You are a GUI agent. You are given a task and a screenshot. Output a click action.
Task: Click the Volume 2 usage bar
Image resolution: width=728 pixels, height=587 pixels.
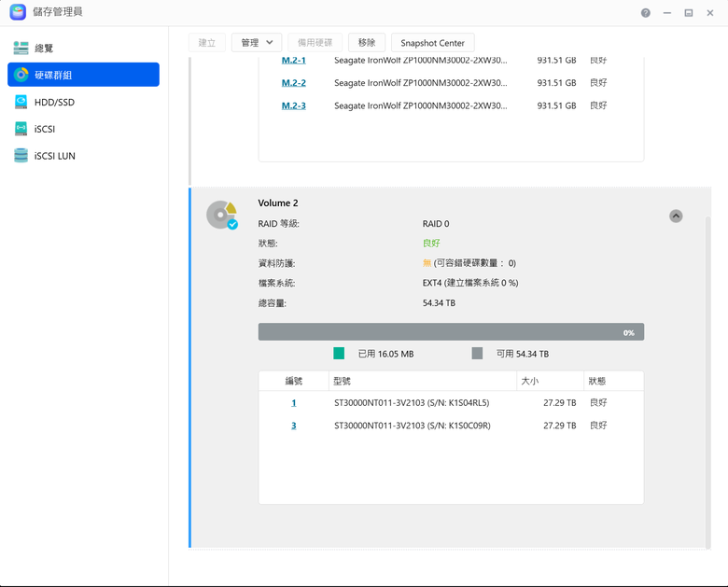coord(451,332)
